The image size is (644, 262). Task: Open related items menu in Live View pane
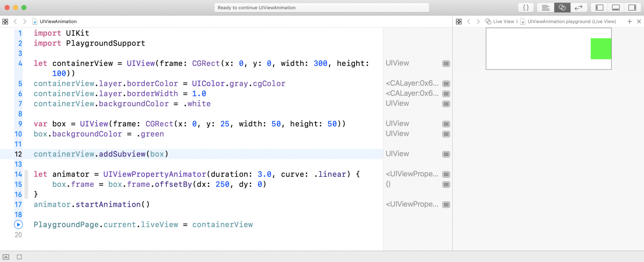pyautogui.click(x=459, y=21)
